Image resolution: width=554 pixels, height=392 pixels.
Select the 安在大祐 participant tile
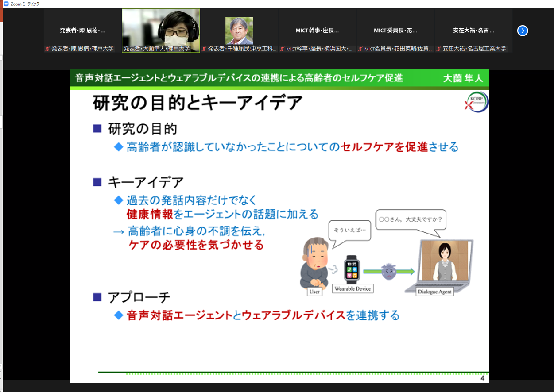473,31
